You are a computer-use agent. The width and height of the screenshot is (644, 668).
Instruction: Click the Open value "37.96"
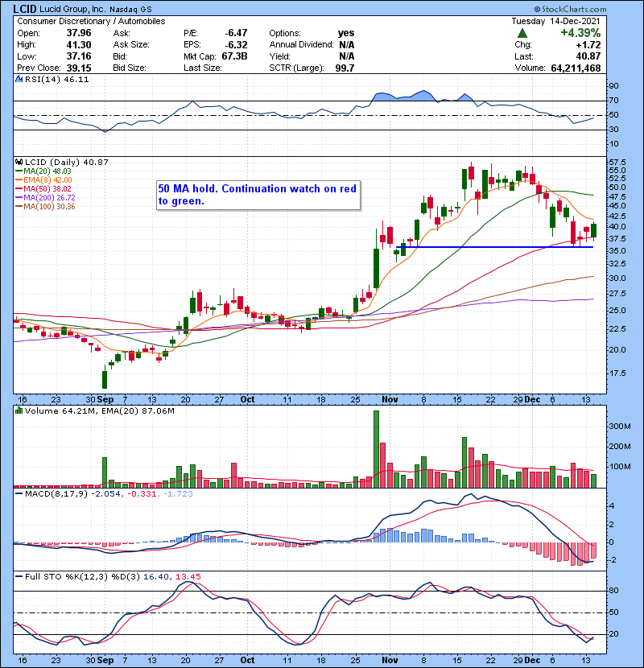pos(79,33)
